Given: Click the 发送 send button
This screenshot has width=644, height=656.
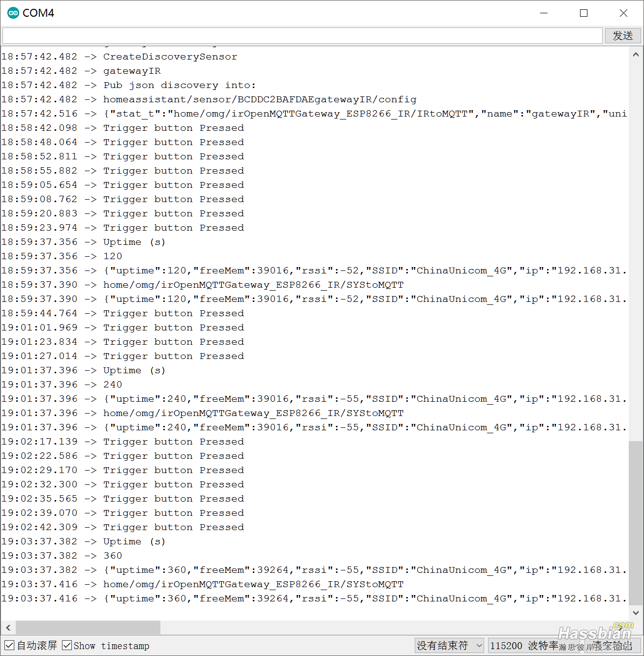Looking at the screenshot, I should click(x=623, y=35).
